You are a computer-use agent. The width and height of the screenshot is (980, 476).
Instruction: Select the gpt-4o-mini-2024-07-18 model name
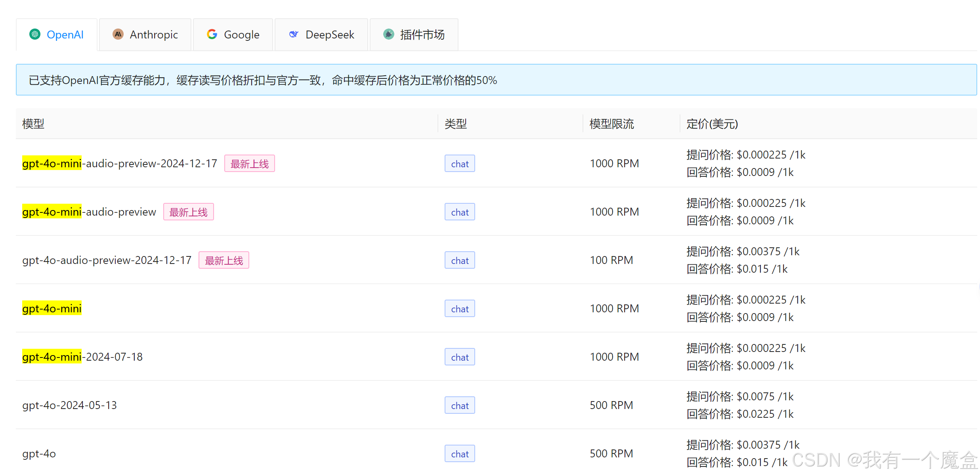point(82,357)
